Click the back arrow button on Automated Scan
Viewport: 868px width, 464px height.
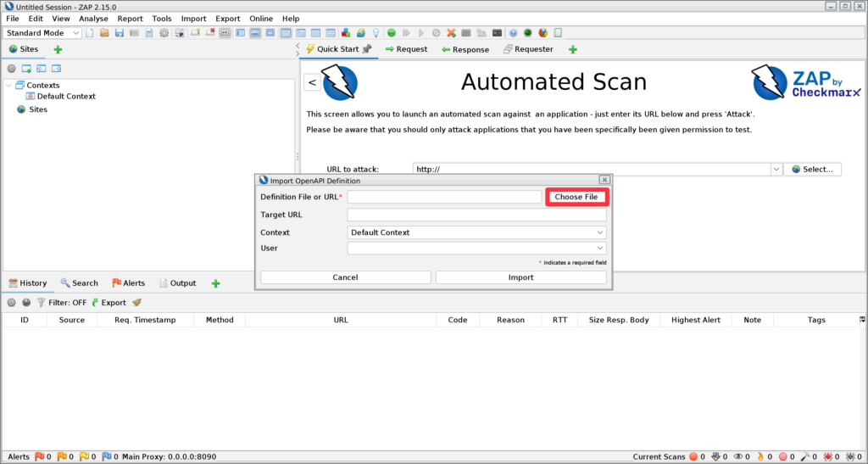point(312,82)
